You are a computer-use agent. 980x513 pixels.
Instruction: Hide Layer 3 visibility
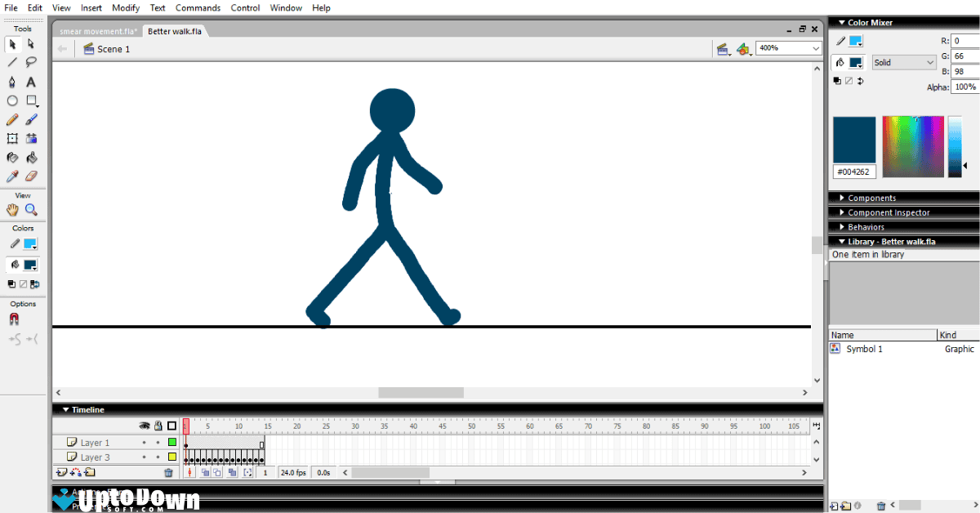coord(144,457)
